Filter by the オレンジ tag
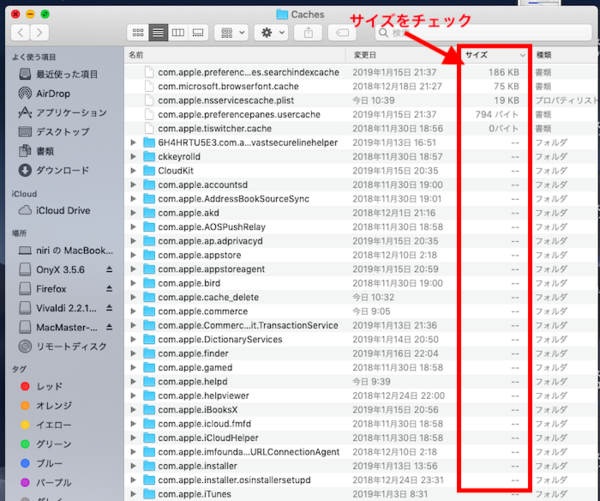 coord(46,406)
